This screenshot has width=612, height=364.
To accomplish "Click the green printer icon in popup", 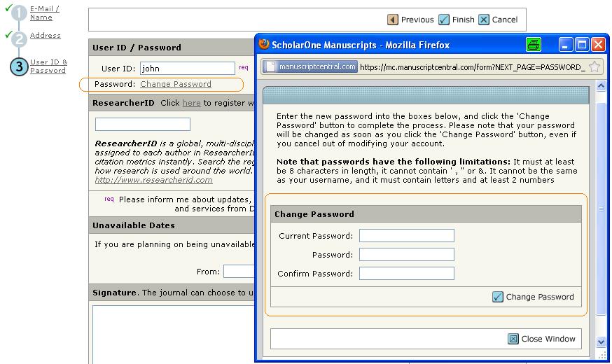I will coord(534,45).
